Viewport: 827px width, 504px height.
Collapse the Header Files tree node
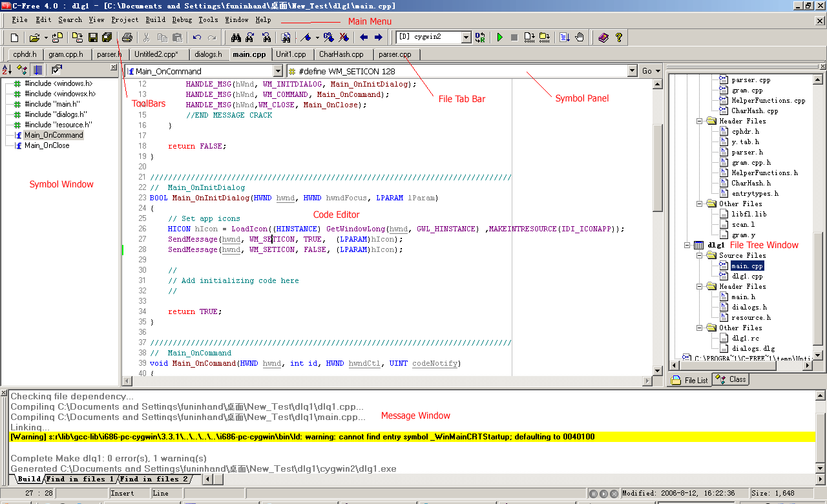(x=699, y=121)
